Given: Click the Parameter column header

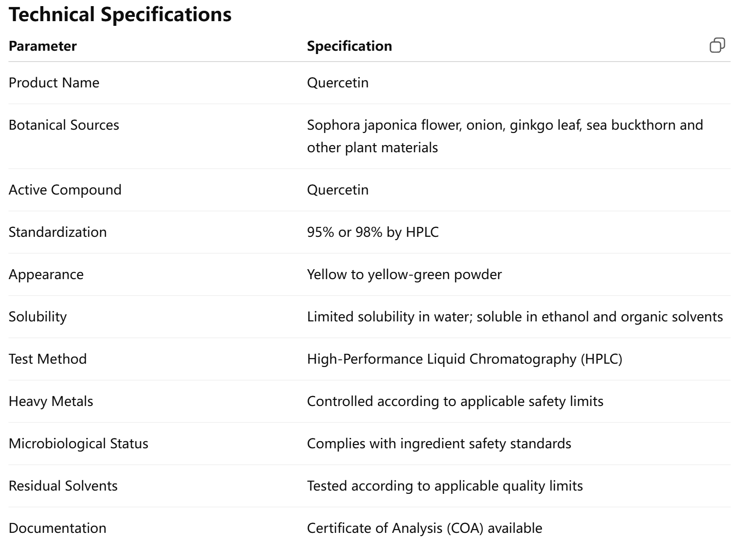Looking at the screenshot, I should point(42,46).
